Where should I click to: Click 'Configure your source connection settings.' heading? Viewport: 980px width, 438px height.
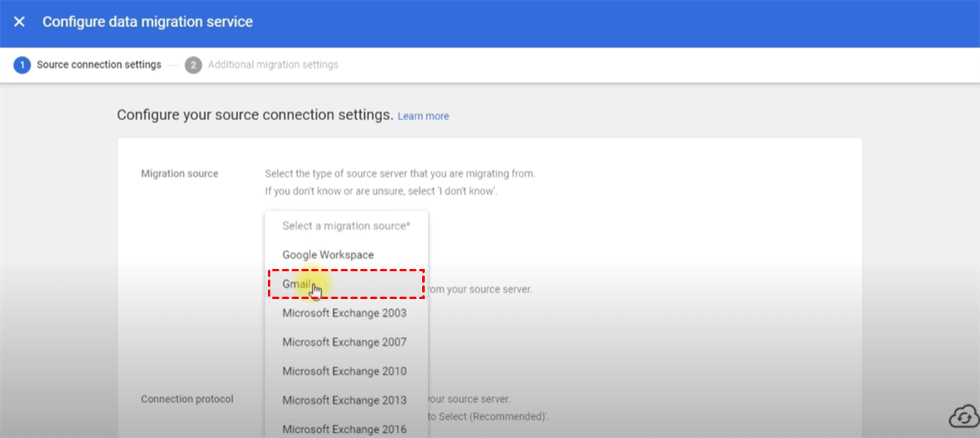point(256,114)
